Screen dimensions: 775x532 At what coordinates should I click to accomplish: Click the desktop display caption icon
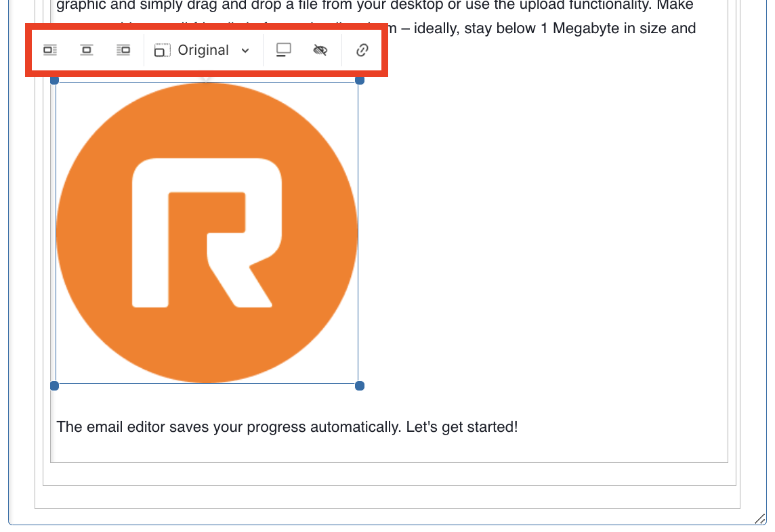[x=284, y=50]
